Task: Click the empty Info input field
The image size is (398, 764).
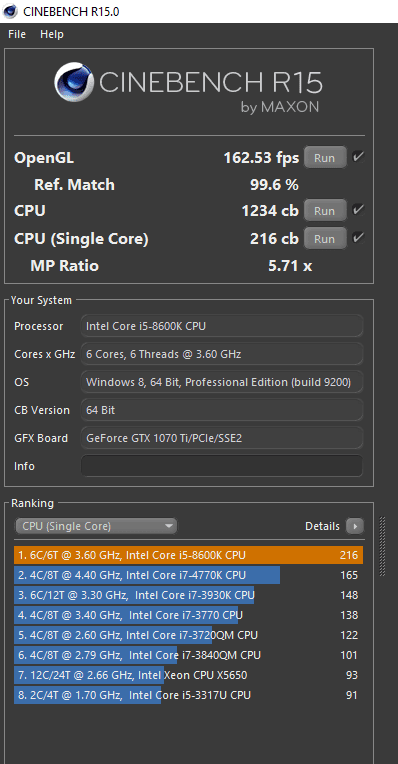Action: tap(222, 466)
